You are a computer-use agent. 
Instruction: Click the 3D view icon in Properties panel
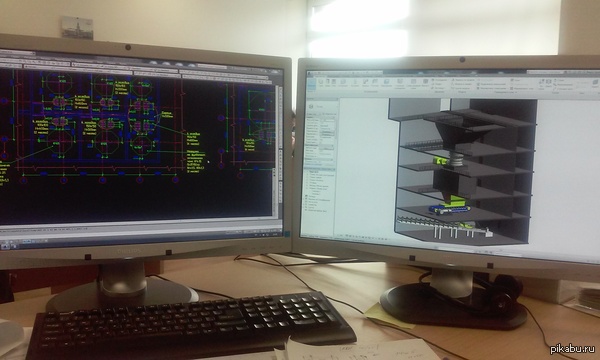pyautogui.click(x=311, y=106)
